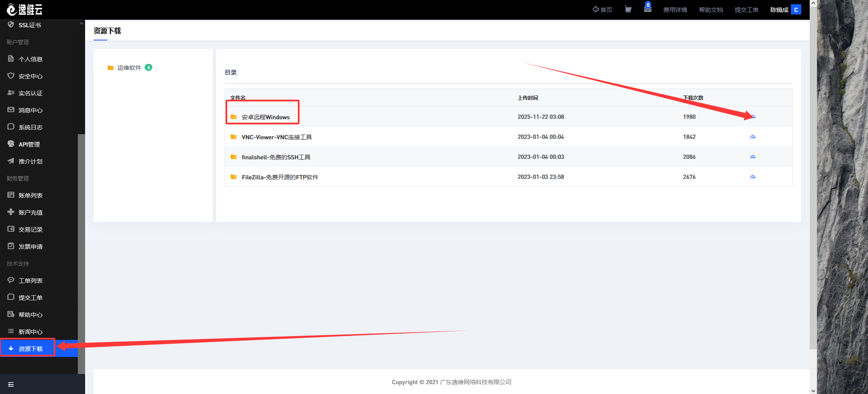Click 提交工单 in top navigation
The width and height of the screenshot is (868, 394).
coord(746,10)
